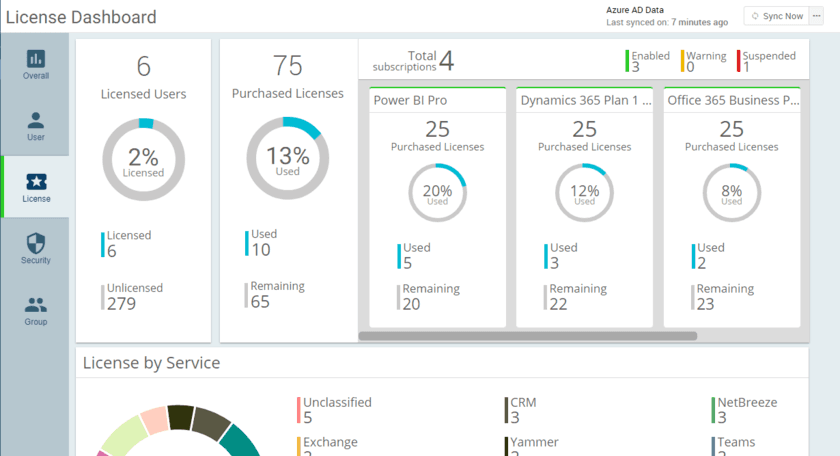Open the Dynamics 365 Plan 1 card header
Image resolution: width=840 pixels, height=456 pixels.
click(585, 100)
